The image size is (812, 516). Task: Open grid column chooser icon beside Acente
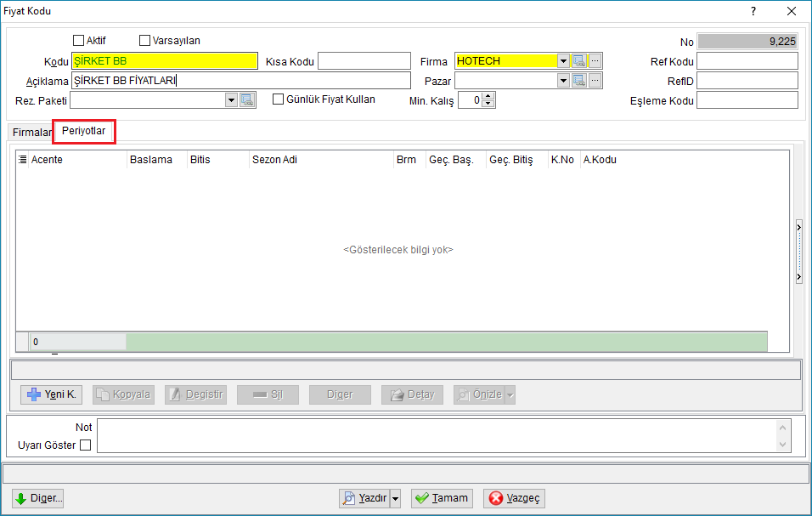(22, 160)
